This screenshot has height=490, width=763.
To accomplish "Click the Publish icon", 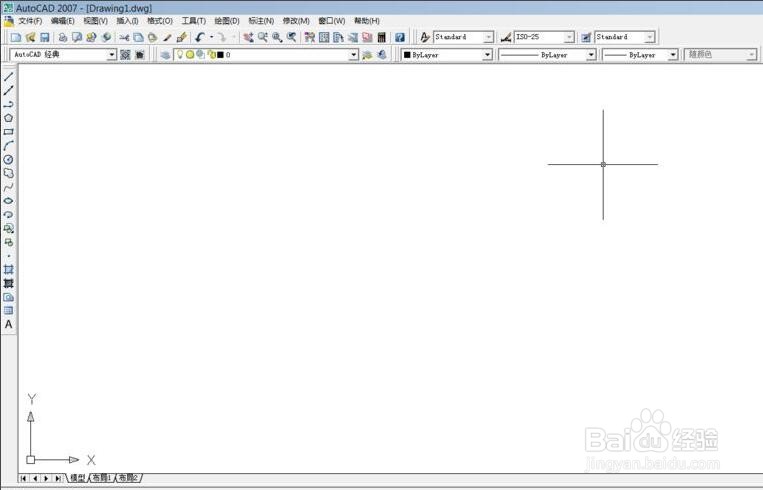I will (91, 37).
